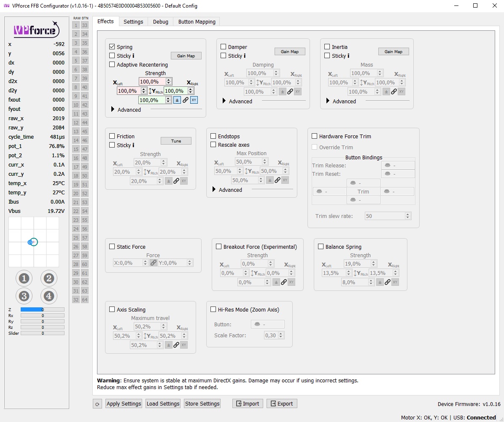The width and height of the screenshot is (504, 422).
Task: Click the Scale Factor spinner arrows
Action: (x=281, y=335)
